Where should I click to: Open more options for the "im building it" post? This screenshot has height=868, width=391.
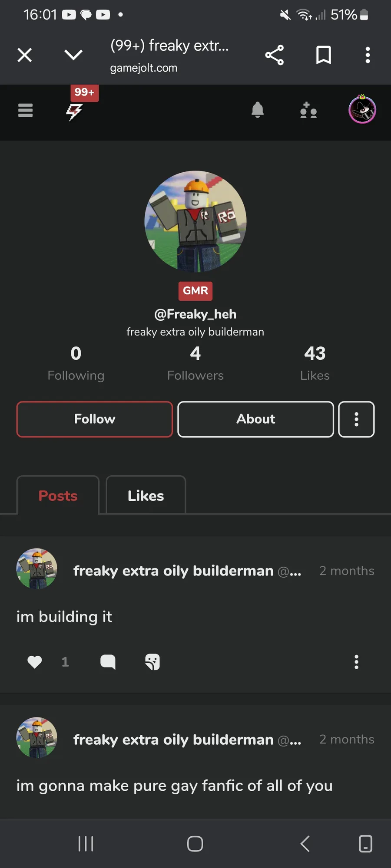[357, 662]
